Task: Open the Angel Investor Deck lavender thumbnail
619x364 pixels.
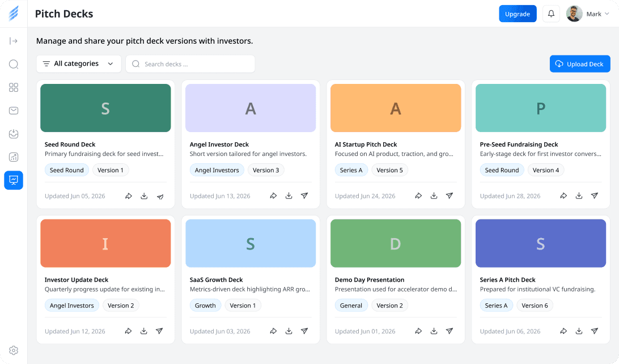Action: (x=251, y=108)
